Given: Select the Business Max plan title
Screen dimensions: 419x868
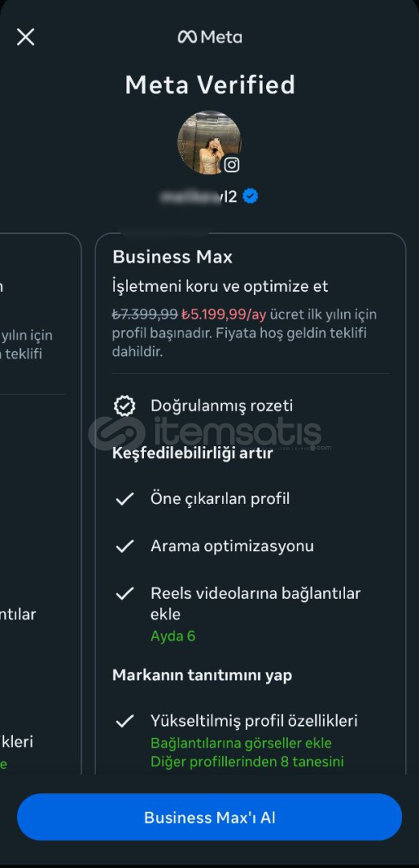Looking at the screenshot, I should [172, 257].
